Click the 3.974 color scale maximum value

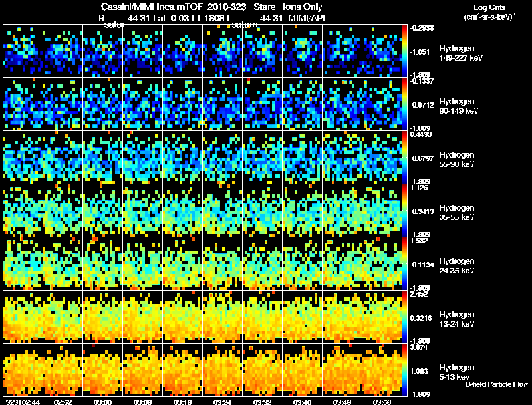tap(419, 347)
